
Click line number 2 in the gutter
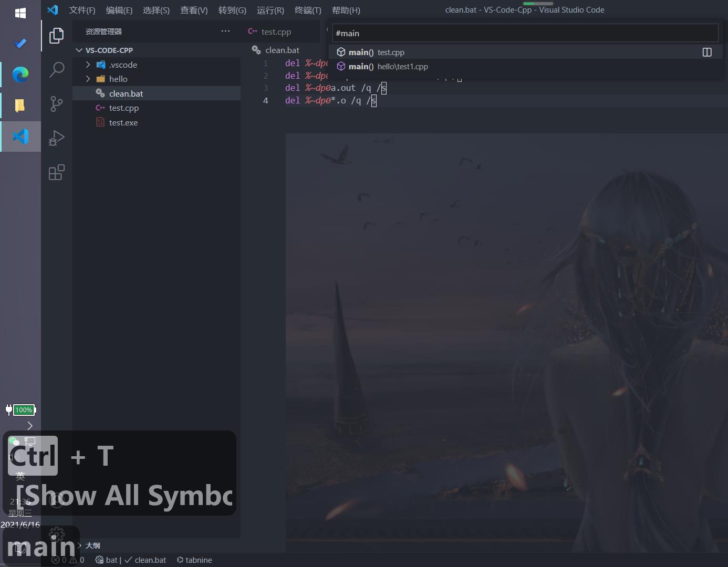click(266, 76)
